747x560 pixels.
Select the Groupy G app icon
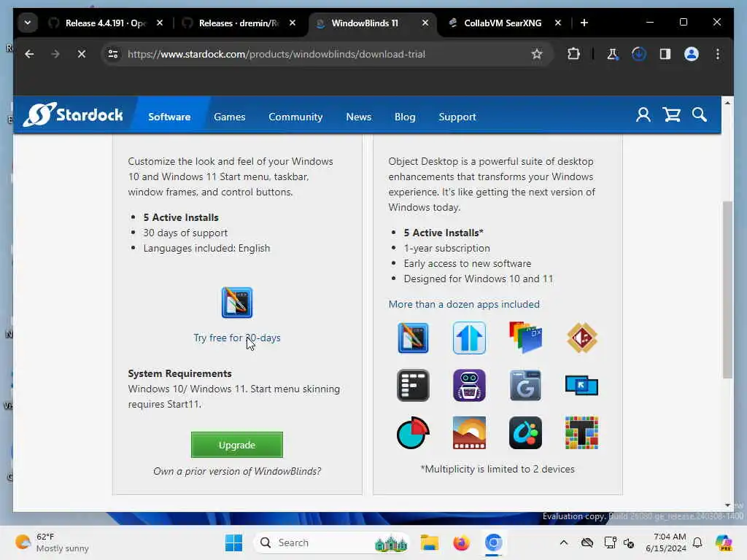coord(525,385)
